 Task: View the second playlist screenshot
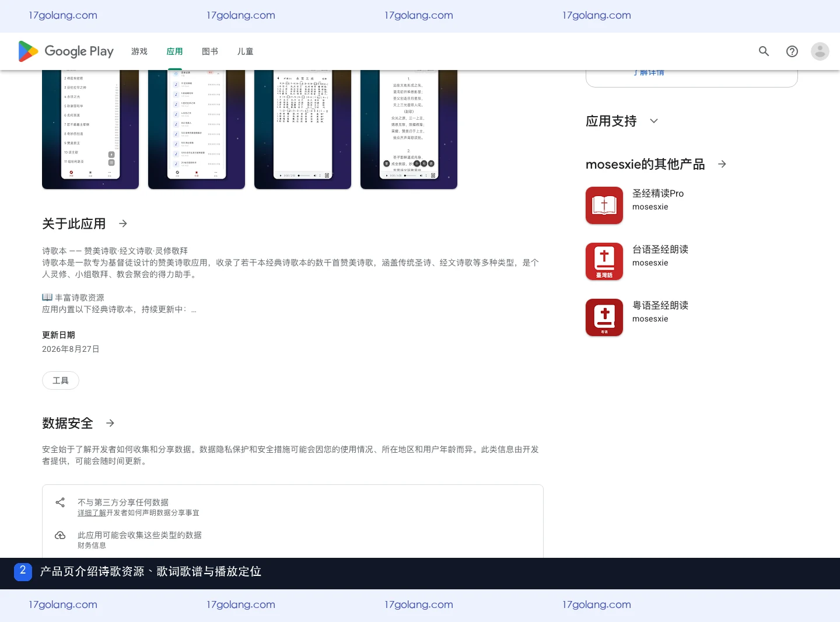197,130
